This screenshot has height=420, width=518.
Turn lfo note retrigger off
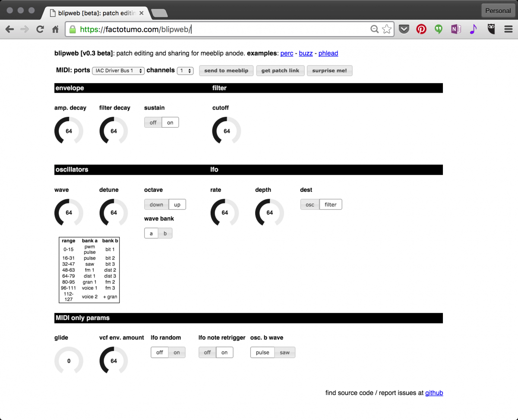coord(207,352)
